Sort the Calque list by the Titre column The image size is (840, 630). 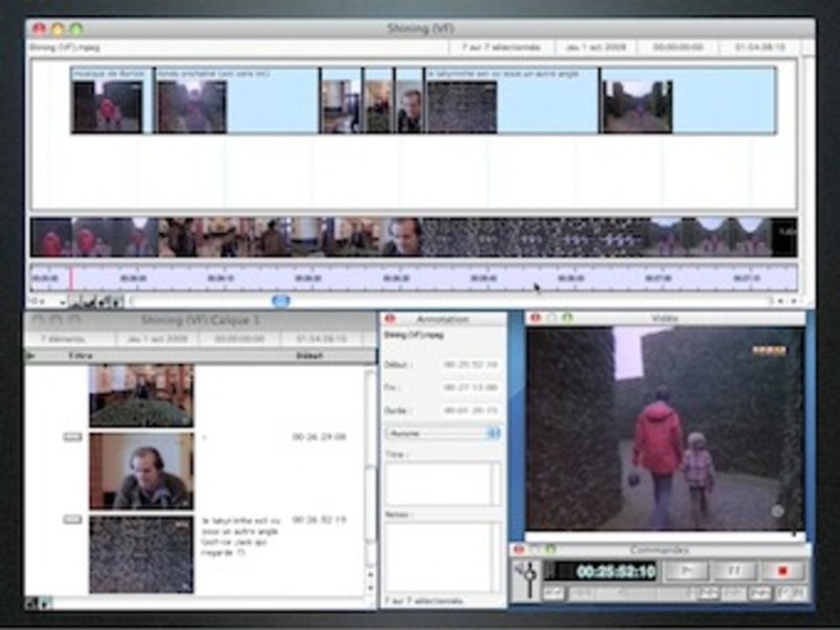coord(80,356)
